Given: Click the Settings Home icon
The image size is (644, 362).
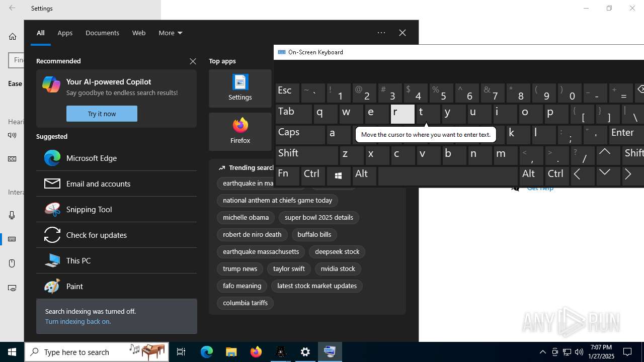Looking at the screenshot, I should (13, 36).
